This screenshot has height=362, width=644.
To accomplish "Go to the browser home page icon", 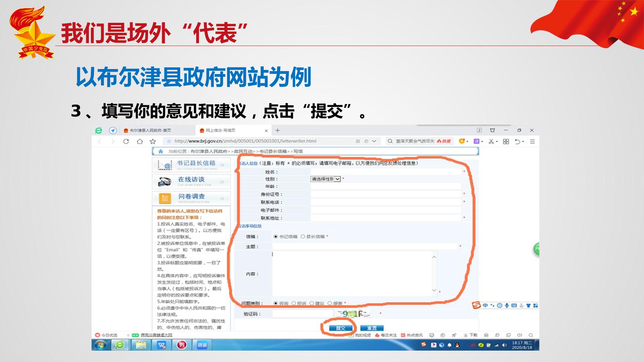I will tap(140, 141).
